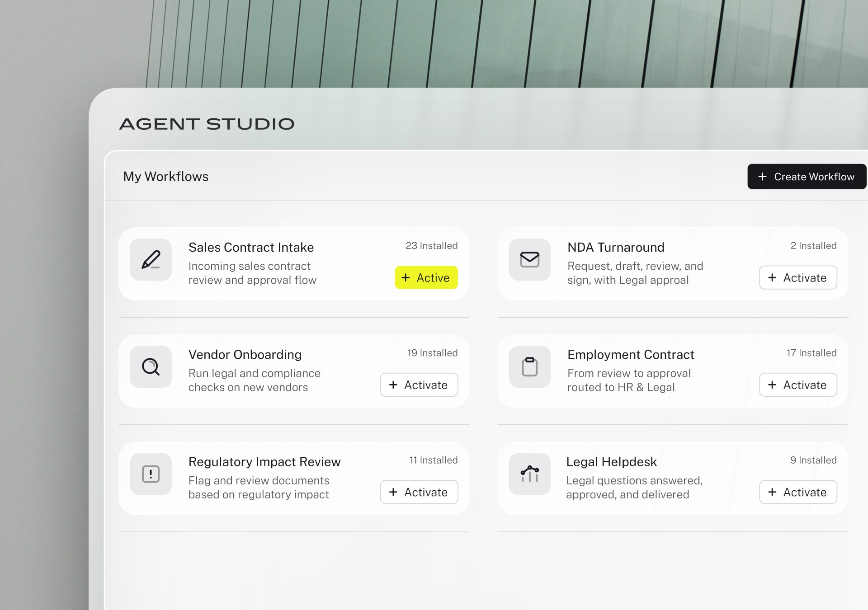Viewport: 868px width, 610px height.
Task: Open the NDA Turnaround workflow card
Action: click(x=616, y=247)
